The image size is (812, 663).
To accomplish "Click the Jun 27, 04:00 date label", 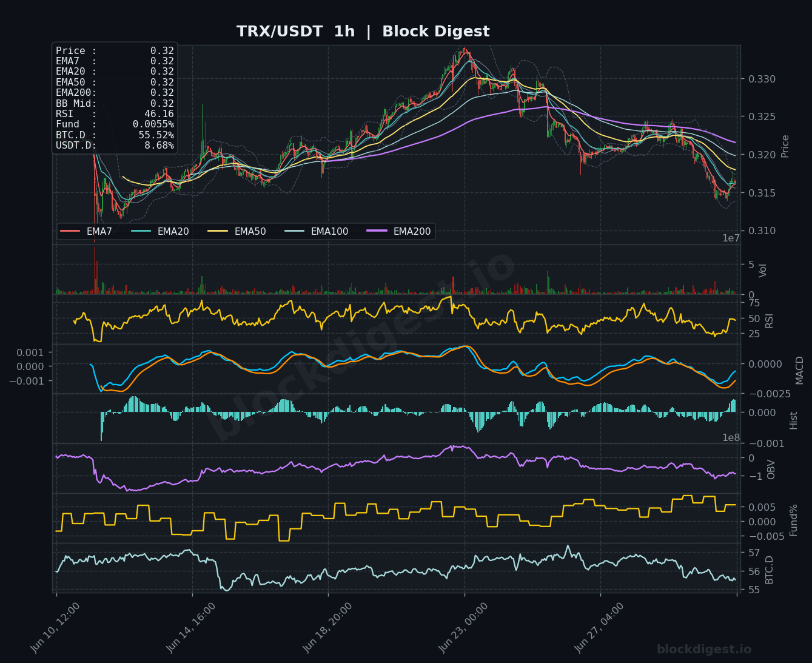I will [599, 628].
